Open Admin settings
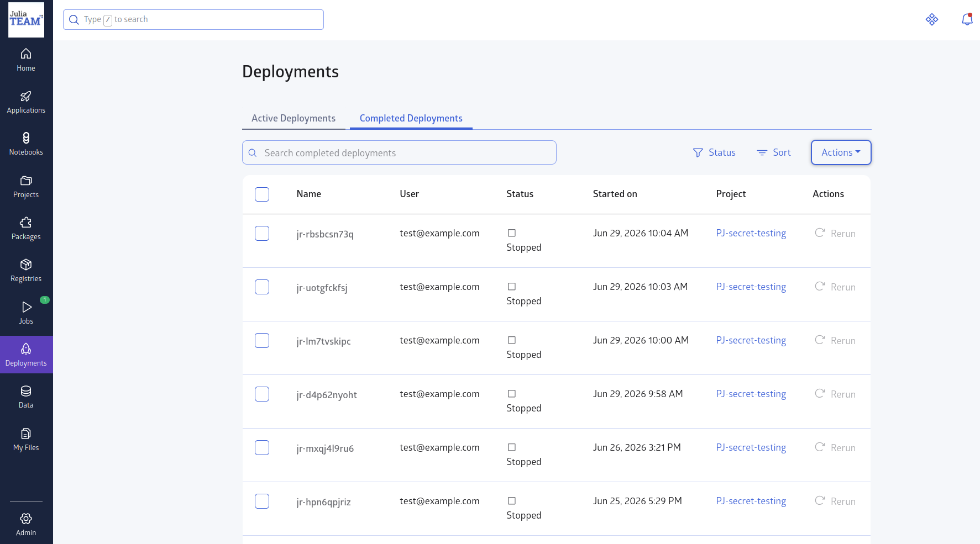The height and width of the screenshot is (544, 980). (x=26, y=525)
